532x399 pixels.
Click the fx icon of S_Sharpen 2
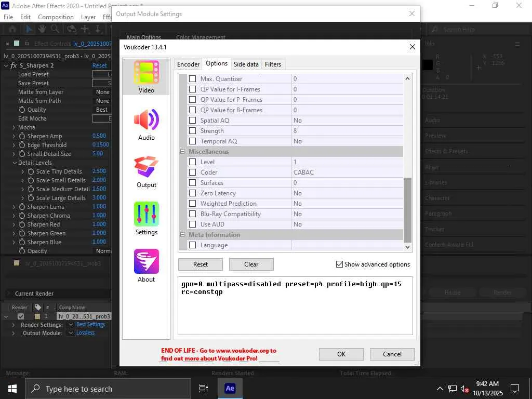coord(14,65)
